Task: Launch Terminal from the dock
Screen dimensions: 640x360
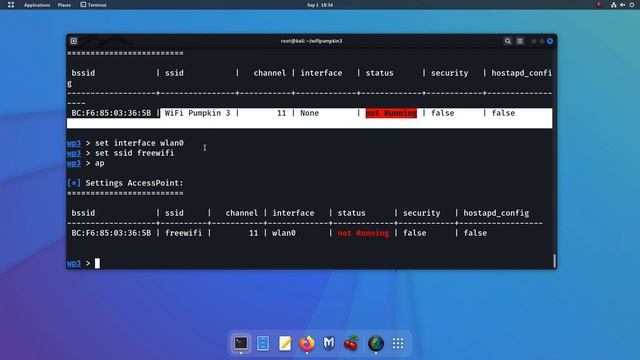Action: [x=241, y=343]
